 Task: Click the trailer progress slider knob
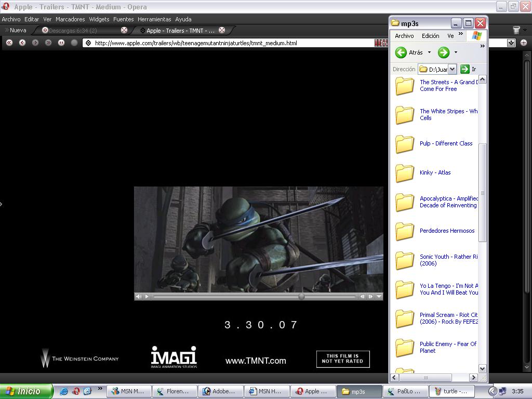tap(301, 297)
